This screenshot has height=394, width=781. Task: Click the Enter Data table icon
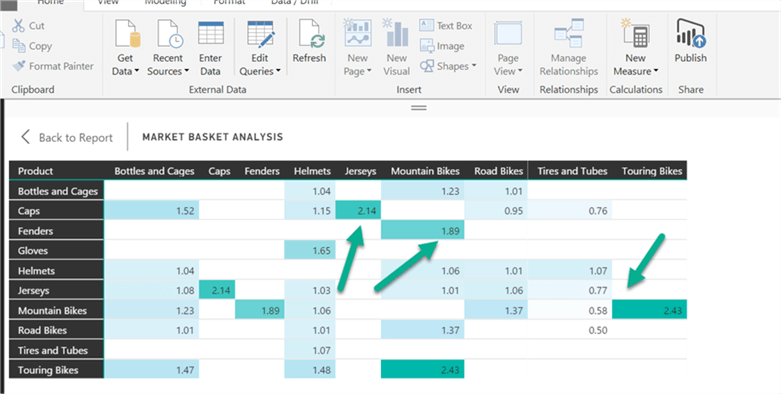211,33
